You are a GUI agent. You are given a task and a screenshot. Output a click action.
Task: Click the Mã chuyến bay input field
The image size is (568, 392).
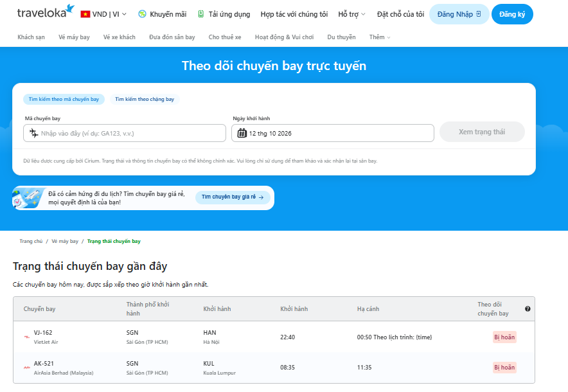125,133
